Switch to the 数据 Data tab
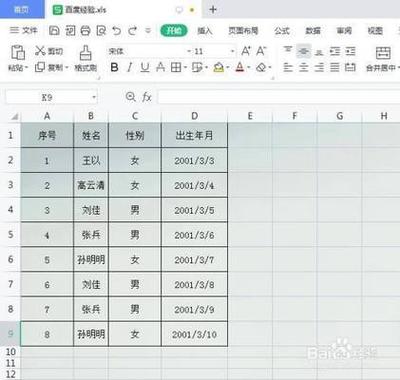This screenshot has width=400, height=380. click(x=313, y=31)
